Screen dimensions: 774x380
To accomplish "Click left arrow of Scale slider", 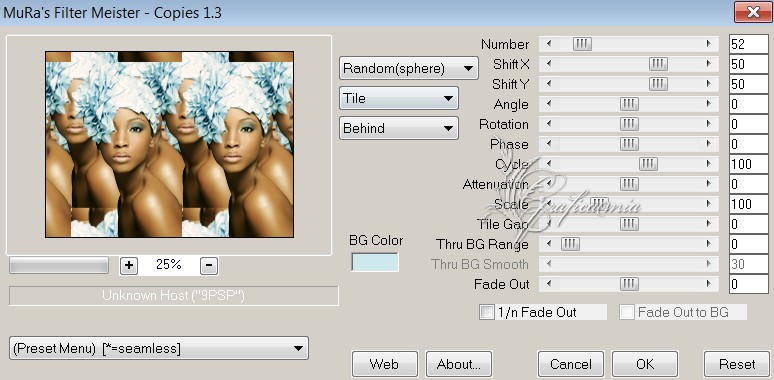I will coord(548,204).
